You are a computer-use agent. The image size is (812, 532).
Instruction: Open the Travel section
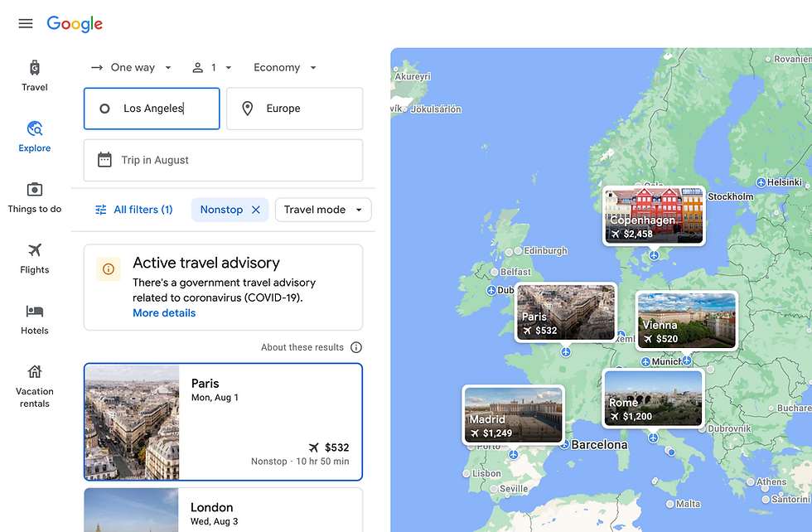tap(34, 75)
